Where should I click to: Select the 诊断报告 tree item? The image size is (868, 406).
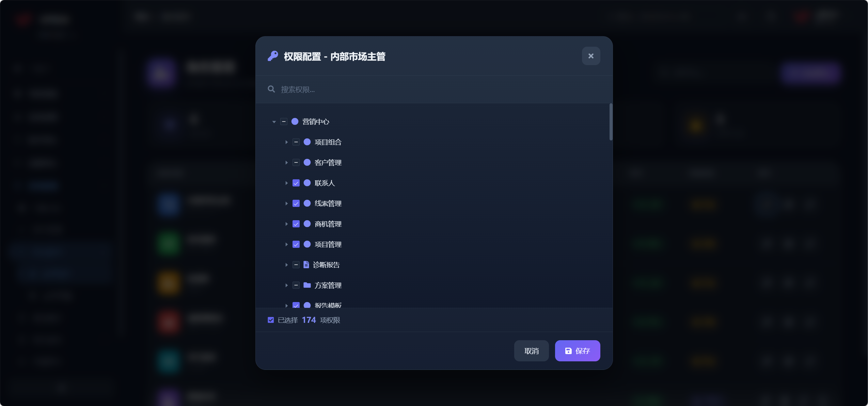click(326, 265)
